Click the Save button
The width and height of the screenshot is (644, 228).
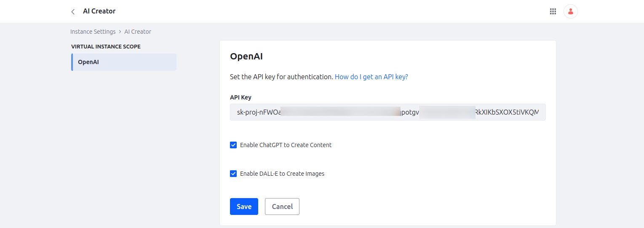(244, 207)
